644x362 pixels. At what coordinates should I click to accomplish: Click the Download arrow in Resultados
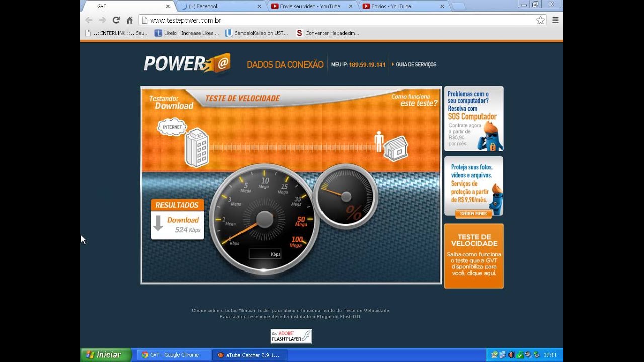(158, 223)
